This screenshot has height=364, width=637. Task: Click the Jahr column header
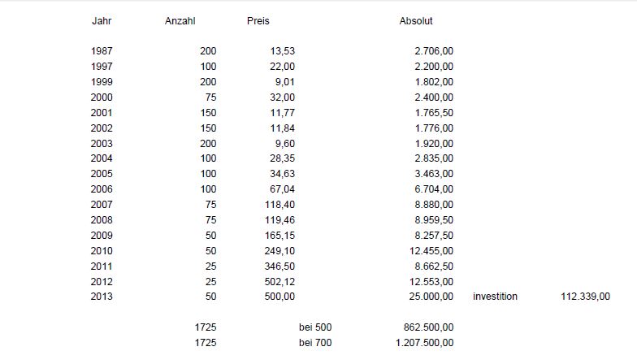pyautogui.click(x=101, y=21)
